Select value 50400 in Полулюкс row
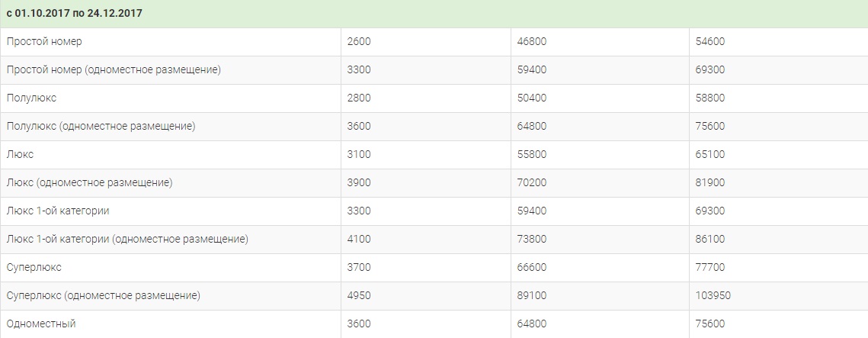The image size is (868, 338). click(x=531, y=98)
